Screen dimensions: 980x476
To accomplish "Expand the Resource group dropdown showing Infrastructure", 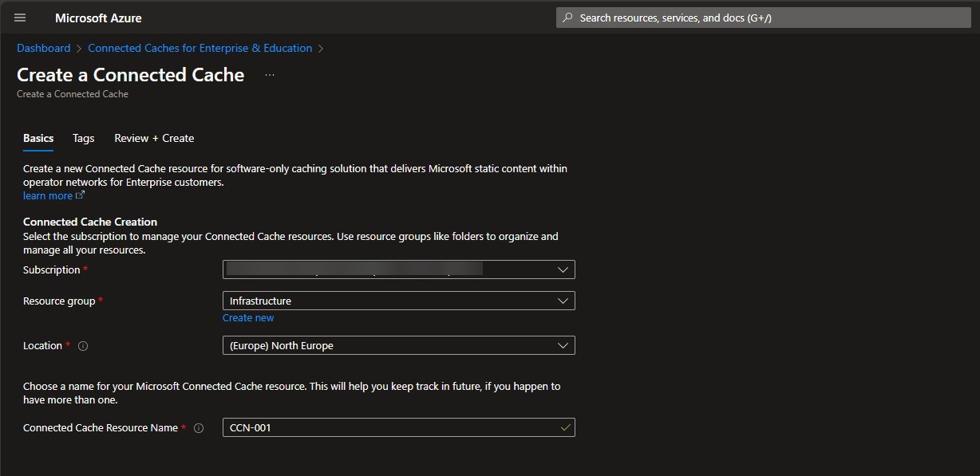I will (399, 301).
